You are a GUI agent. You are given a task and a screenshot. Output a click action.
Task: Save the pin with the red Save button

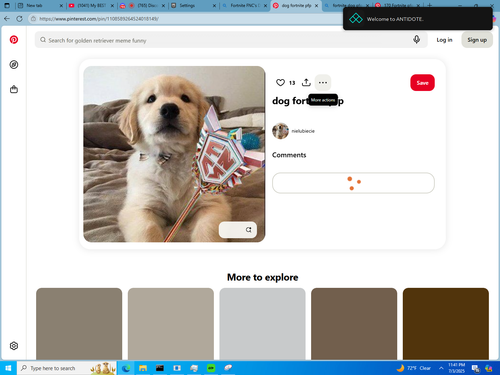tap(422, 83)
